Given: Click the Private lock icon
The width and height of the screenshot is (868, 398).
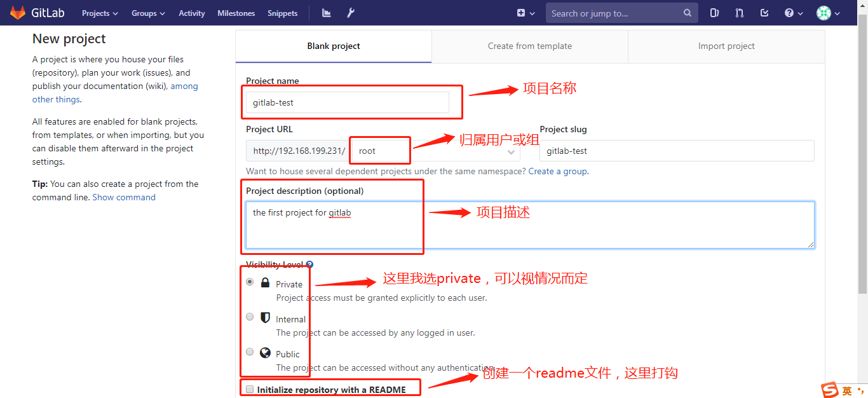Looking at the screenshot, I should (x=266, y=282).
